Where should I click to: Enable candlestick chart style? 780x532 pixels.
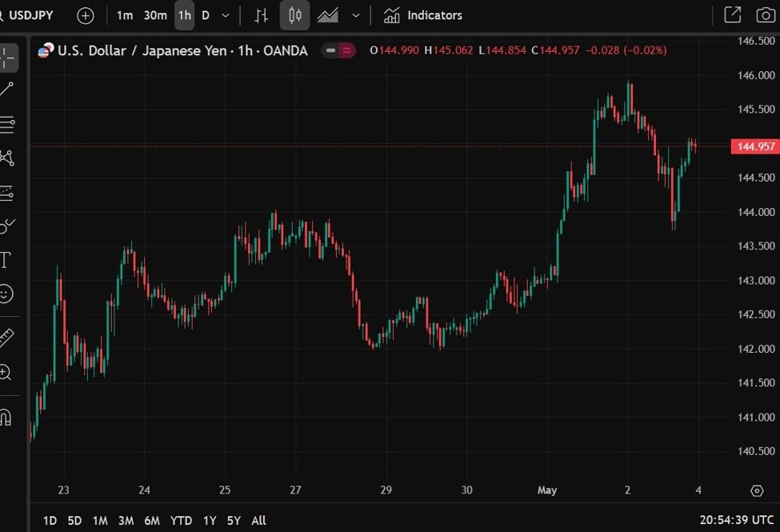point(294,14)
